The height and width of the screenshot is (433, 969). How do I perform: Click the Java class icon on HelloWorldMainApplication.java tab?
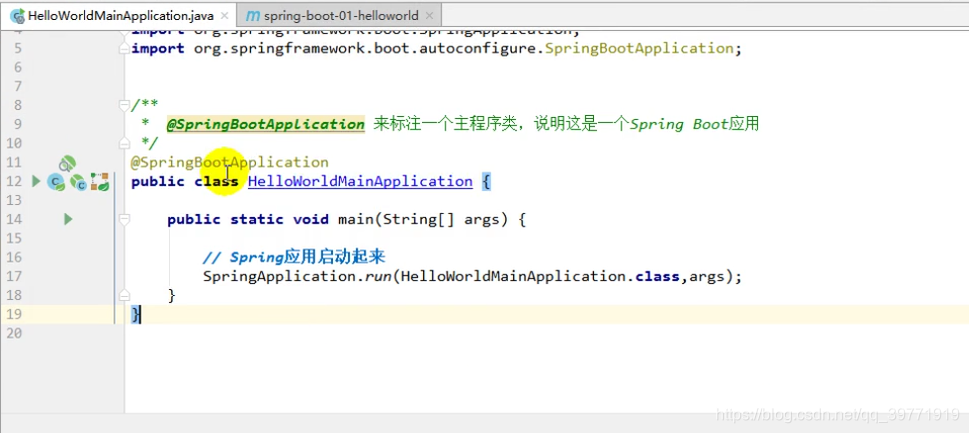[17, 16]
